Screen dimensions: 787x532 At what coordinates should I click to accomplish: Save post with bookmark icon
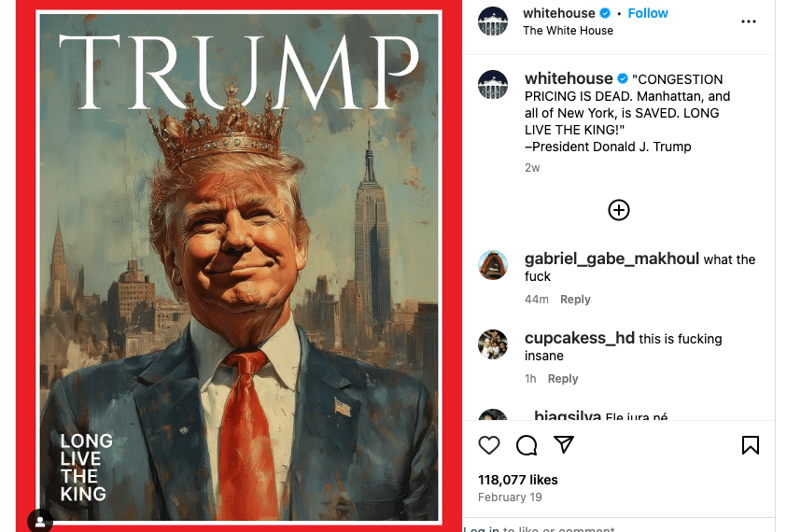pos(751,445)
